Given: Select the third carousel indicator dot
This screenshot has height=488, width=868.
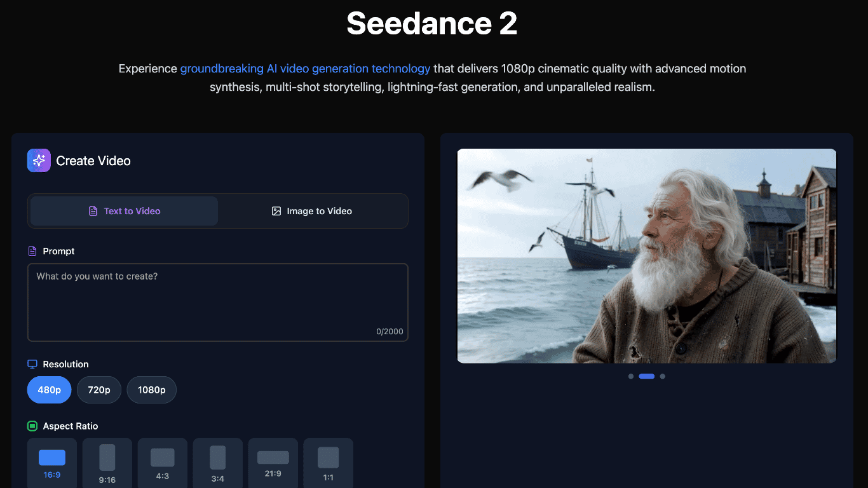Looking at the screenshot, I should pos(662,376).
